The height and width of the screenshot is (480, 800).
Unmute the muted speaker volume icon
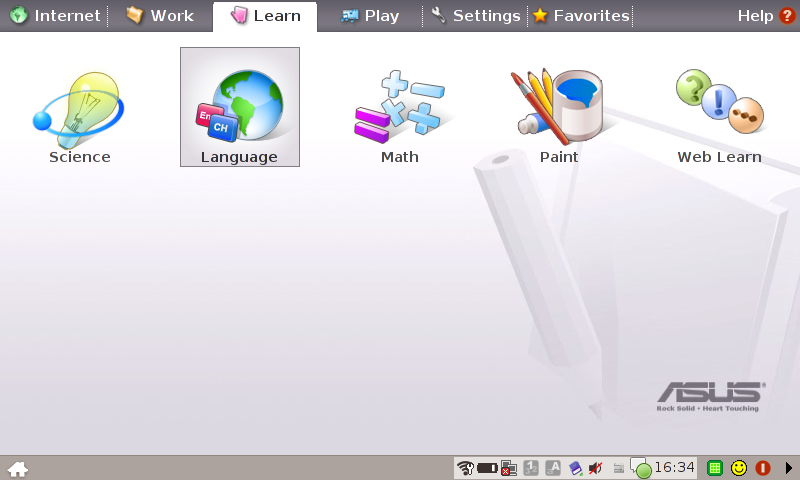click(596, 468)
